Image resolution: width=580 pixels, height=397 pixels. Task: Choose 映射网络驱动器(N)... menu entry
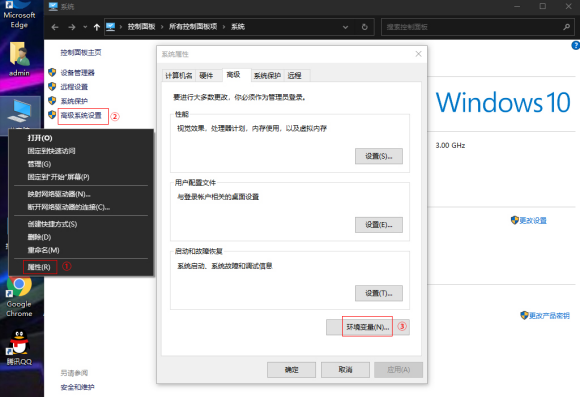(81, 194)
